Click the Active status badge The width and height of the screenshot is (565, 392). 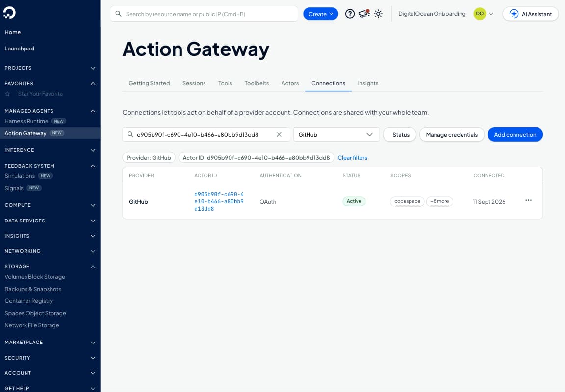pos(354,201)
